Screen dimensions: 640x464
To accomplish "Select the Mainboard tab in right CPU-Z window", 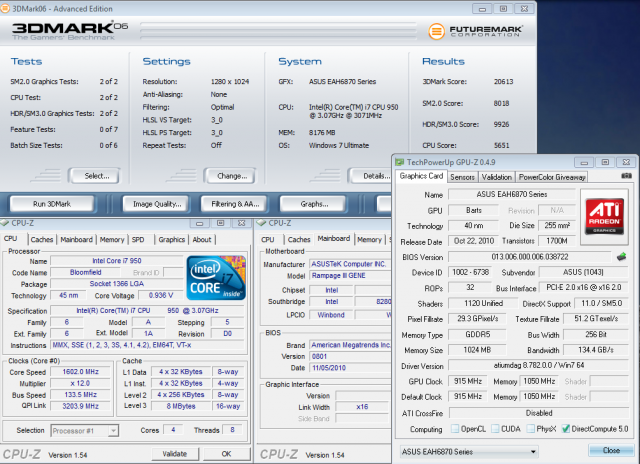I will click(x=333, y=238).
